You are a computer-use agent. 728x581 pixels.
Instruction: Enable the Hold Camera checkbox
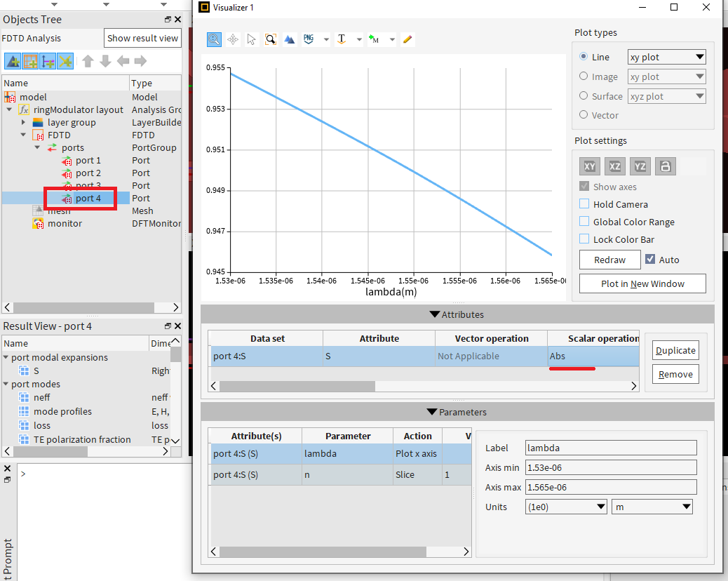tap(584, 204)
